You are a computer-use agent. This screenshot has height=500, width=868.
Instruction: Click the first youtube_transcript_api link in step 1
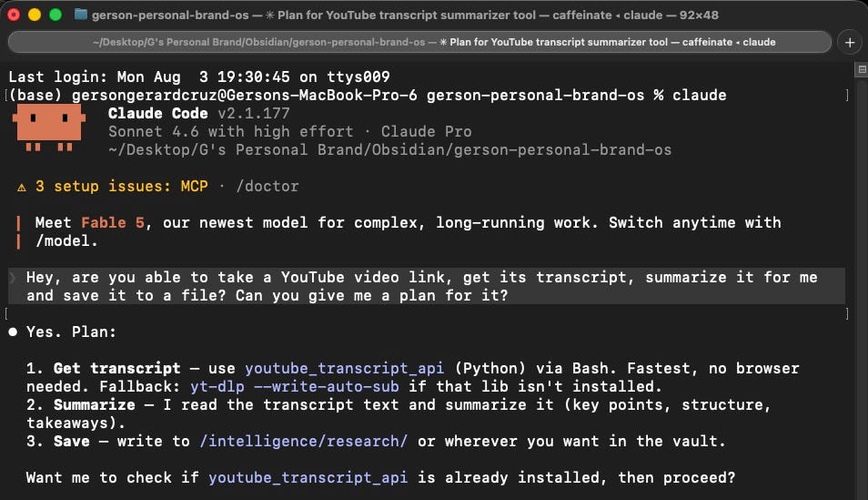tap(344, 369)
